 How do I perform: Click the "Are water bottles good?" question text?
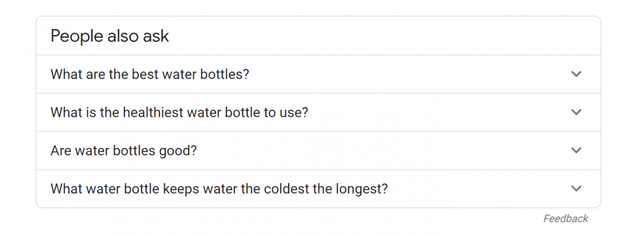click(x=124, y=151)
